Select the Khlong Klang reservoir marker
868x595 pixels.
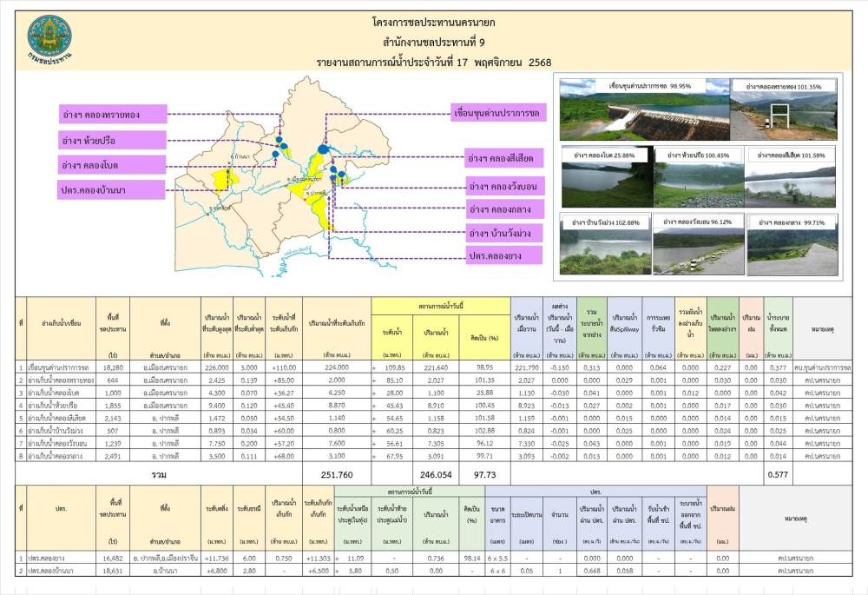[333, 179]
